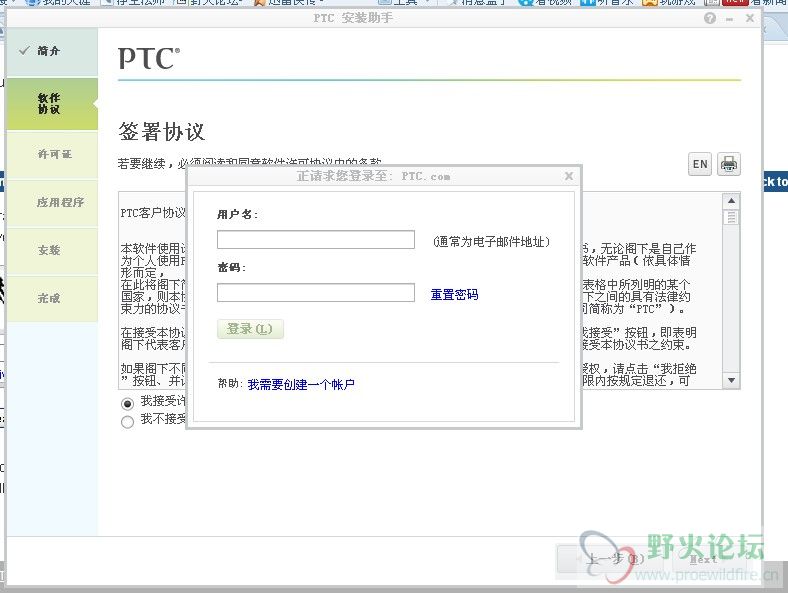Click the PTC logo
The image size is (788, 593).
149,59
